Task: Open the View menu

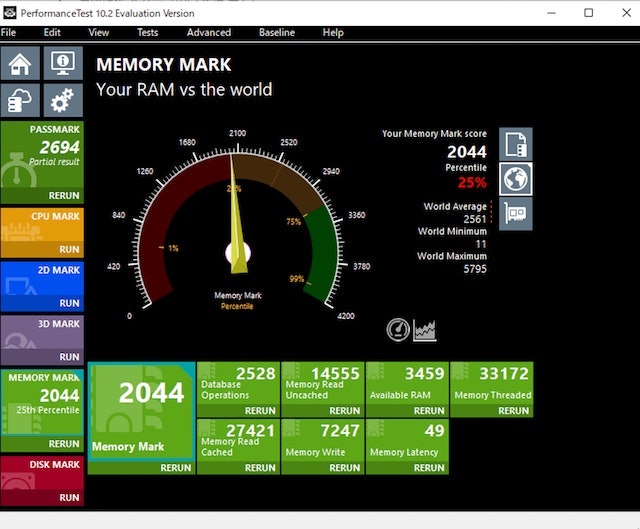Action: point(98,33)
